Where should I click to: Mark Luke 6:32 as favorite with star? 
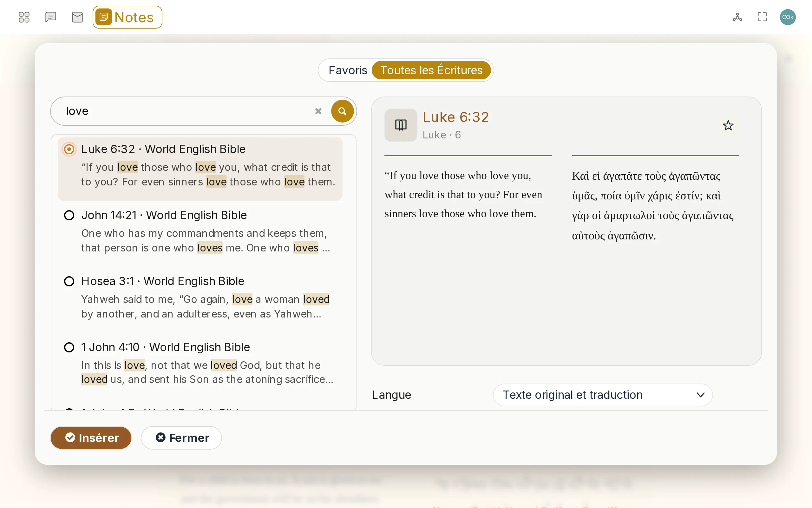728,126
